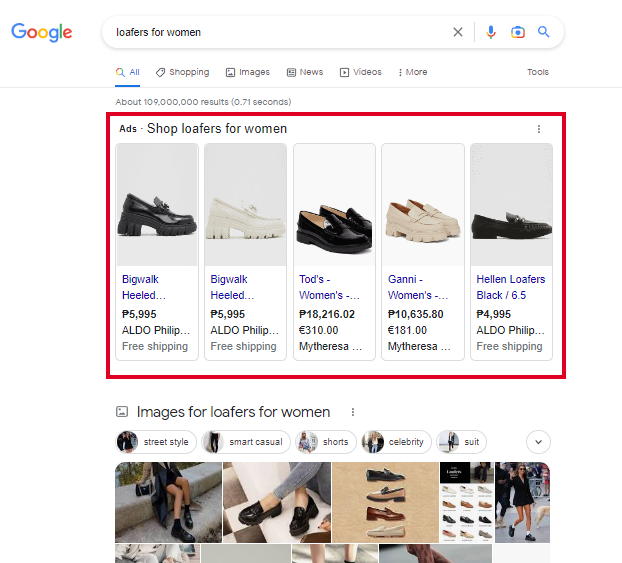Click the magnifying glass search button
Viewport: 622px width, 563px height.
pyautogui.click(x=543, y=32)
